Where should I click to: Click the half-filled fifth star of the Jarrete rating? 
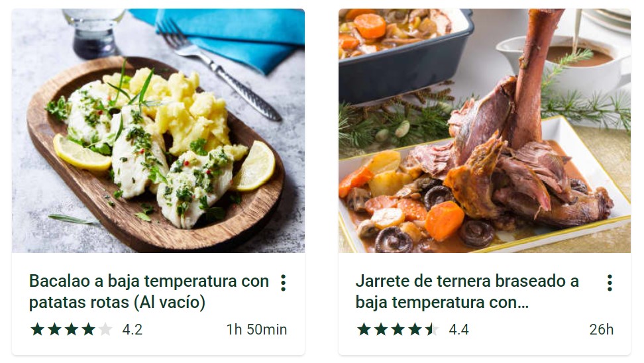pyautogui.click(x=432, y=329)
